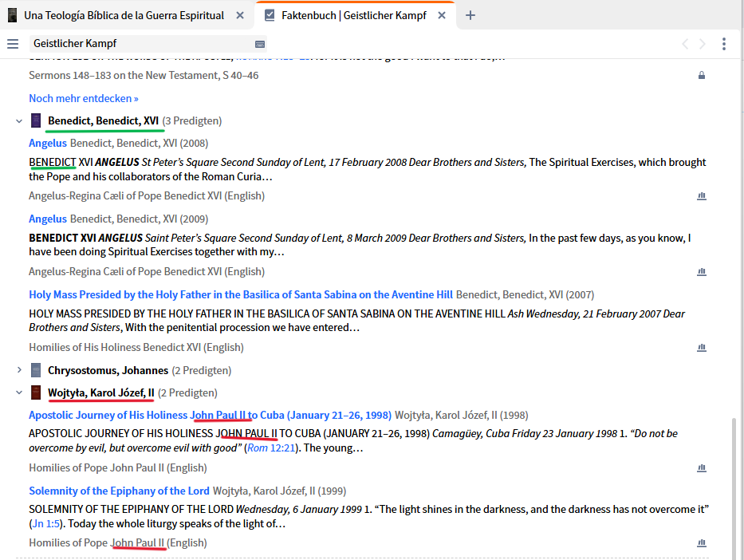
Task: Open the hamburger menu icon
Action: pos(11,44)
